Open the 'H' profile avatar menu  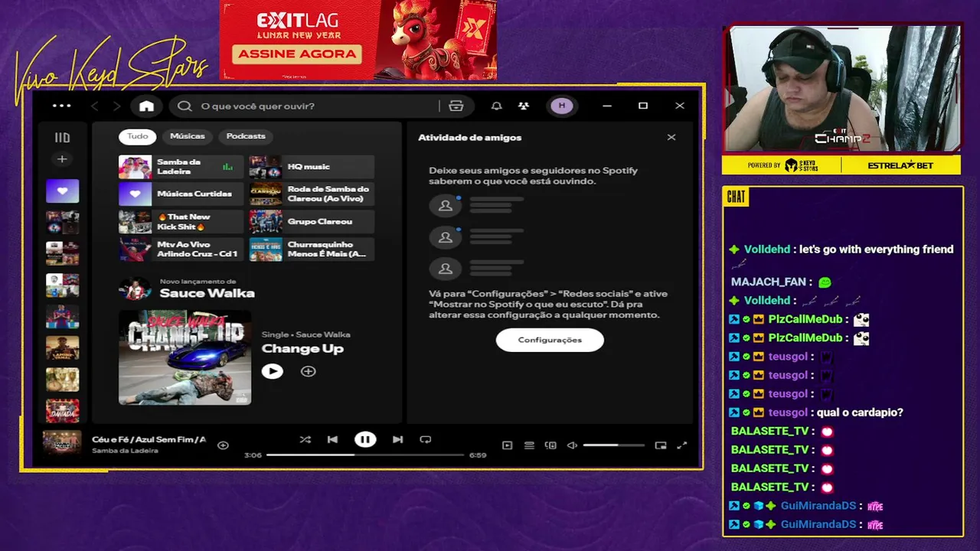pyautogui.click(x=562, y=106)
